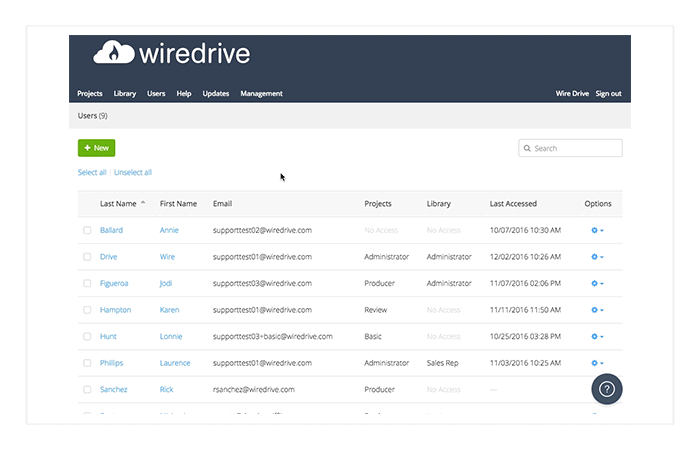The image size is (700, 450).
Task: Click Basic project role for Hunt
Action: (373, 337)
